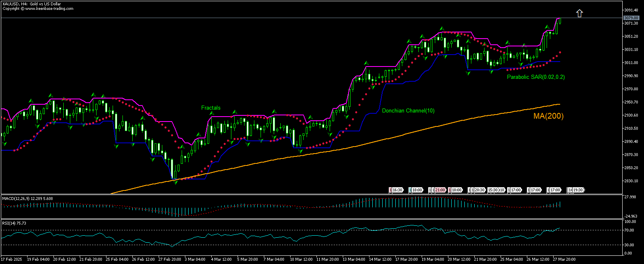Click the 17 Feb 2025 date label
The height and width of the screenshot is (264, 644).
coord(11,259)
